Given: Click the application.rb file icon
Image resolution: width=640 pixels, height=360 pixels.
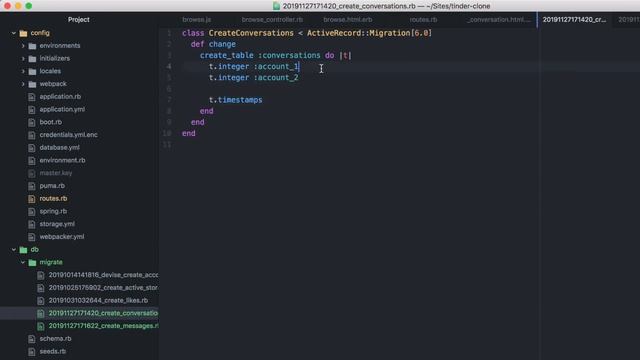Looking at the screenshot, I should click(32, 97).
